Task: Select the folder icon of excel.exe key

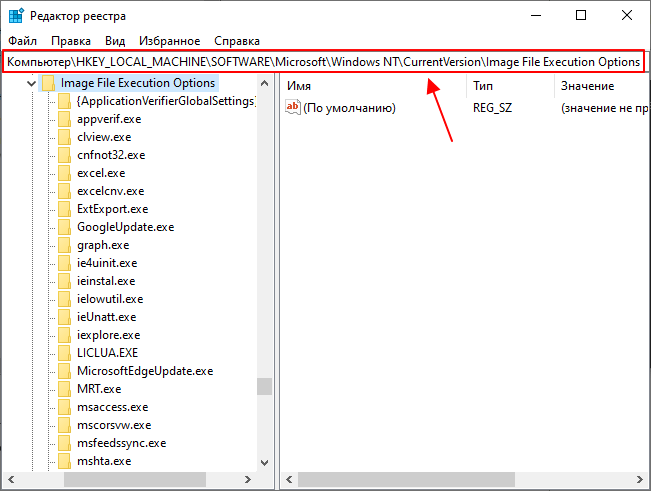Action: 64,173
